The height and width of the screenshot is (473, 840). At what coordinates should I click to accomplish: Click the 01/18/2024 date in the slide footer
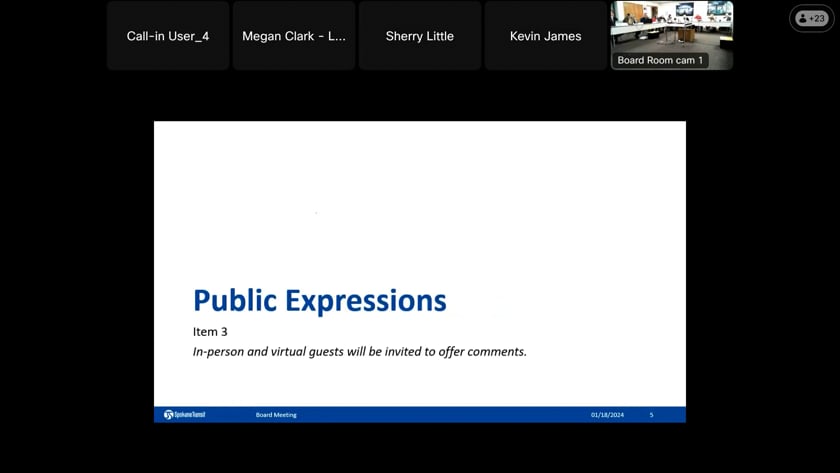click(607, 415)
